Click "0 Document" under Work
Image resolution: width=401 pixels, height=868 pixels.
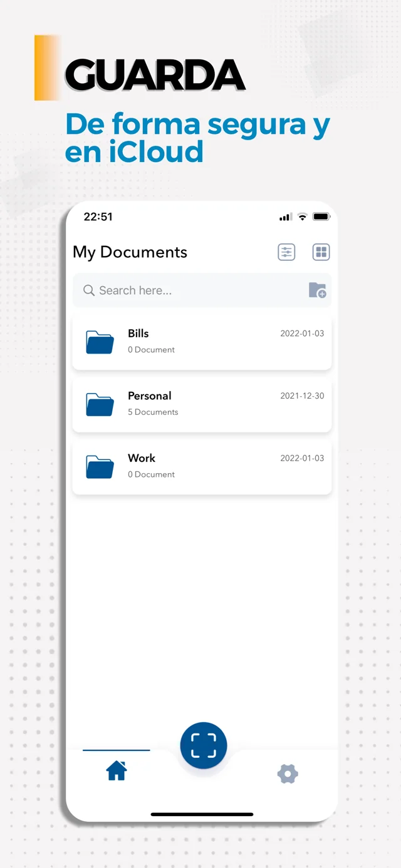(x=151, y=474)
